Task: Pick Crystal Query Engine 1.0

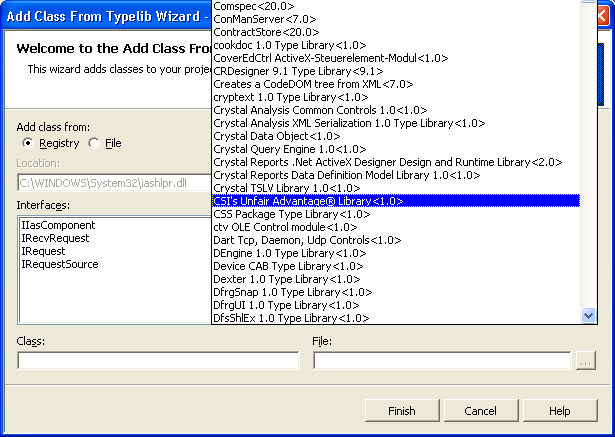Action: [x=396, y=149]
